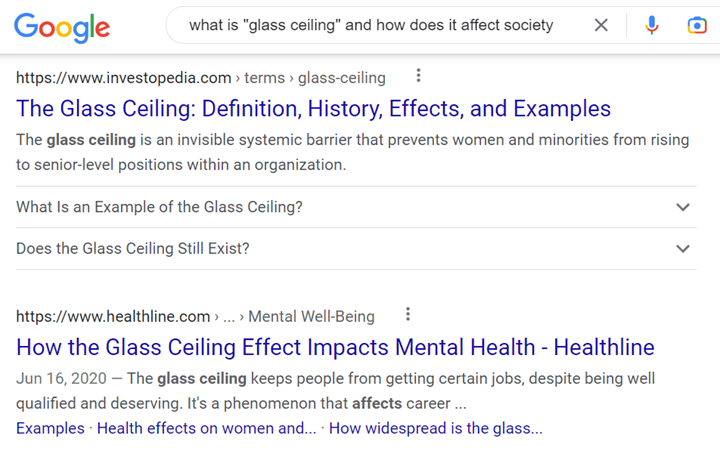Follow the 'Examples' sitelink
The image size is (720, 454).
[x=50, y=428]
